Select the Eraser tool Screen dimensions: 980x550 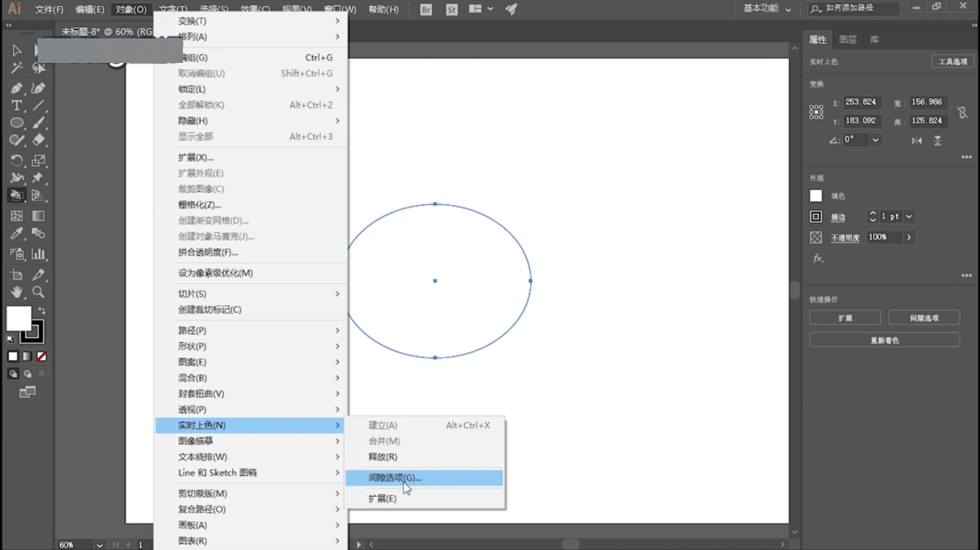coord(38,141)
